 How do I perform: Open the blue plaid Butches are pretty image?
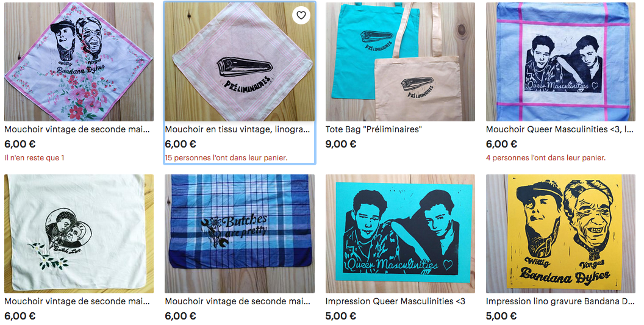[x=240, y=234]
